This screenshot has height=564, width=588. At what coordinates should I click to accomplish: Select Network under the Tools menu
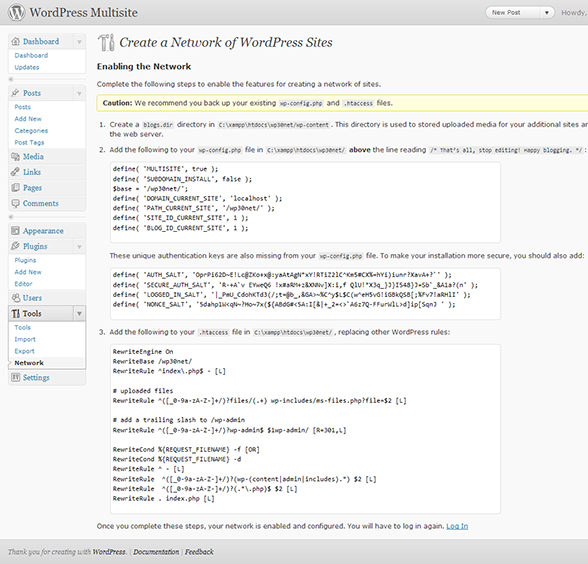[29, 363]
